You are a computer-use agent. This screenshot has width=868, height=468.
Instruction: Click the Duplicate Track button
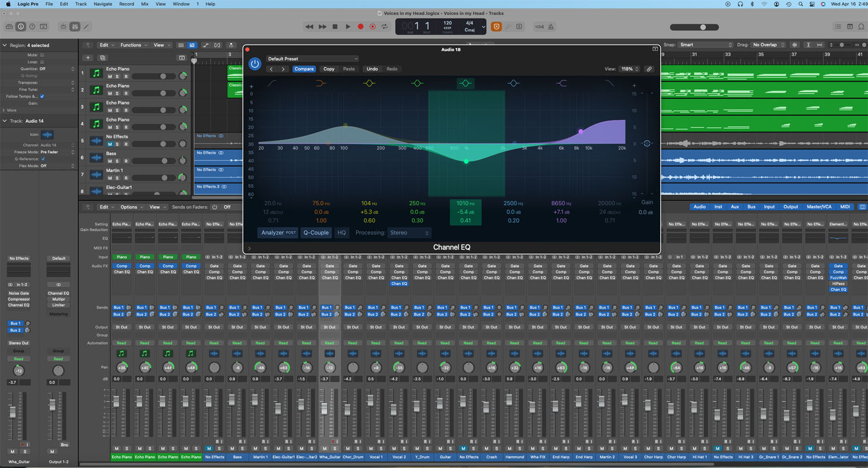click(x=102, y=58)
